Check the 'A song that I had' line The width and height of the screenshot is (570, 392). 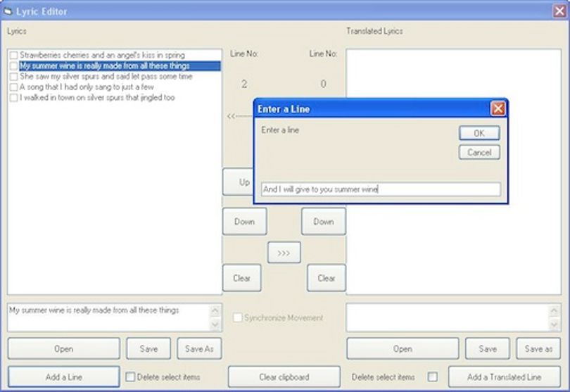click(x=14, y=87)
